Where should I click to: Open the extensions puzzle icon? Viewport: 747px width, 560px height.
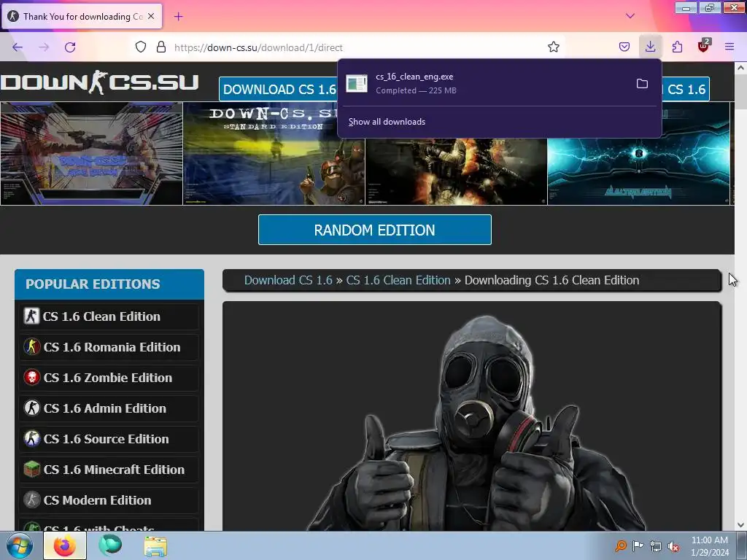point(677,47)
